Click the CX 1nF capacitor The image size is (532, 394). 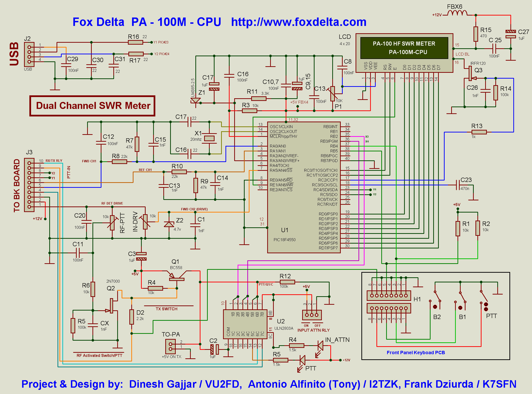click(x=93, y=325)
